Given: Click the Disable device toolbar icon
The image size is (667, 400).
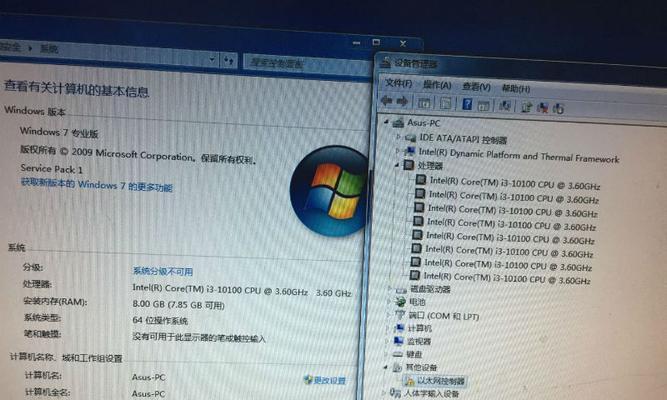Looking at the screenshot, I should [x=558, y=109].
